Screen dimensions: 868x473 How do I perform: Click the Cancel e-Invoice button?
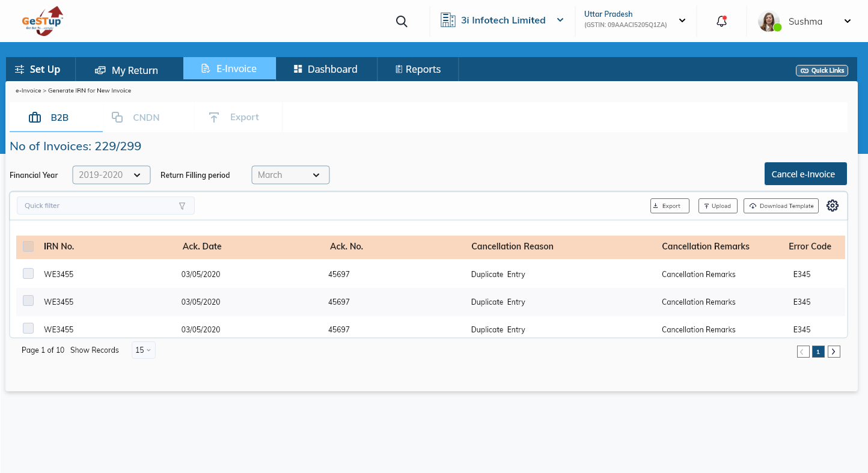[x=805, y=174]
